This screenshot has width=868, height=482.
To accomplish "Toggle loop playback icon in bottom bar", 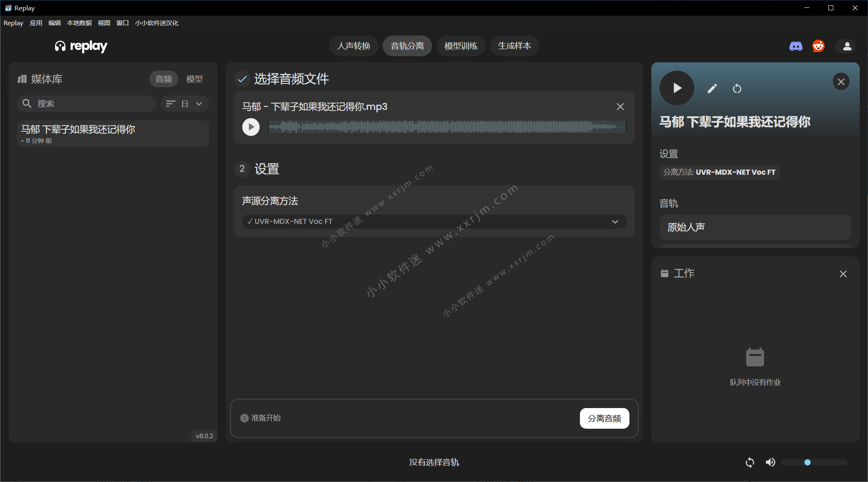I will point(750,462).
